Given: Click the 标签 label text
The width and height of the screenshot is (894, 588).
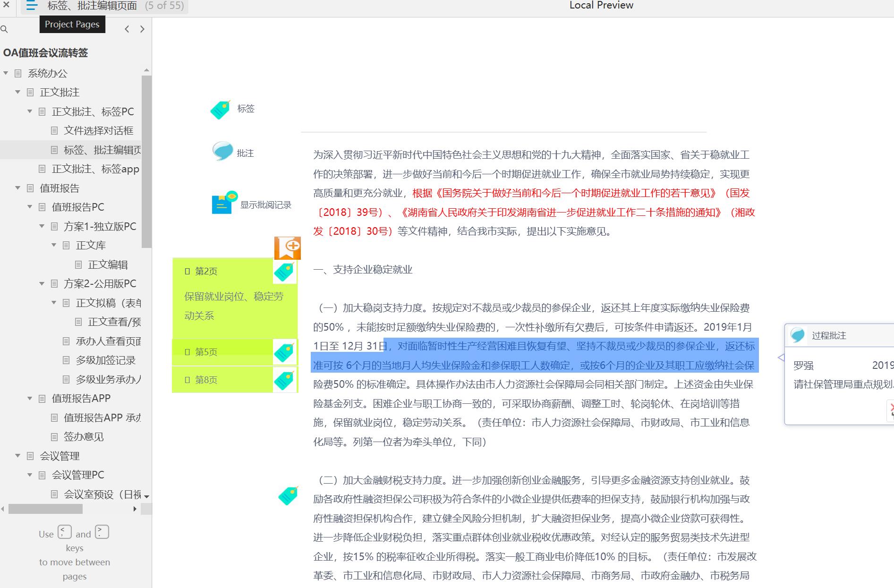Looking at the screenshot, I should pos(246,109).
